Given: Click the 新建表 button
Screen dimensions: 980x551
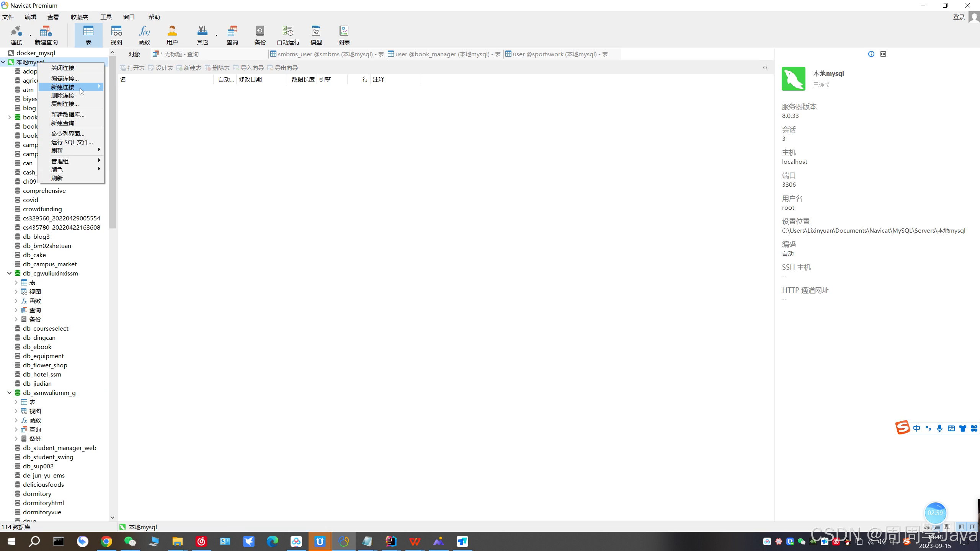Looking at the screenshot, I should click(x=189, y=68).
